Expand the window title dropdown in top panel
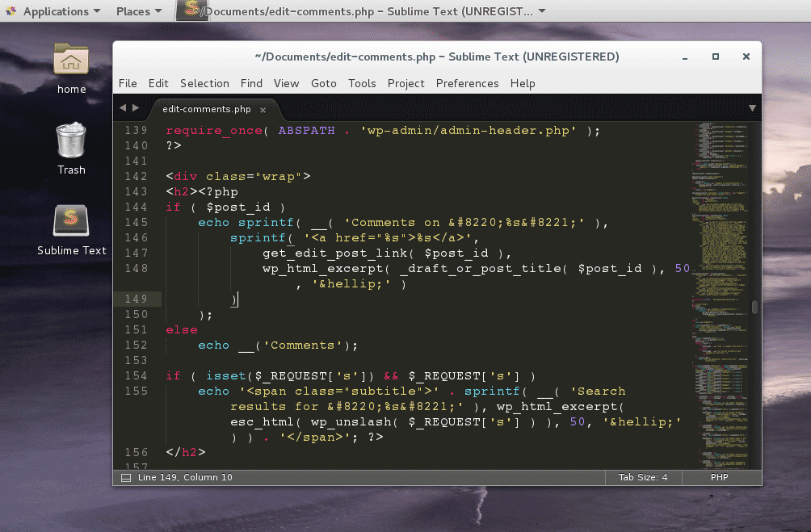The image size is (811, 532). click(542, 10)
